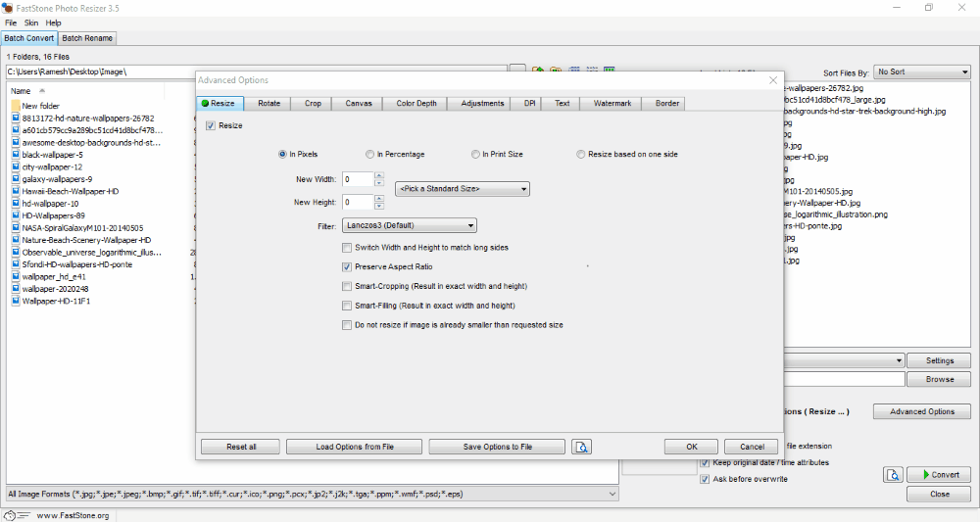Switch to the Crop tab
The width and height of the screenshot is (980, 522).
[313, 103]
